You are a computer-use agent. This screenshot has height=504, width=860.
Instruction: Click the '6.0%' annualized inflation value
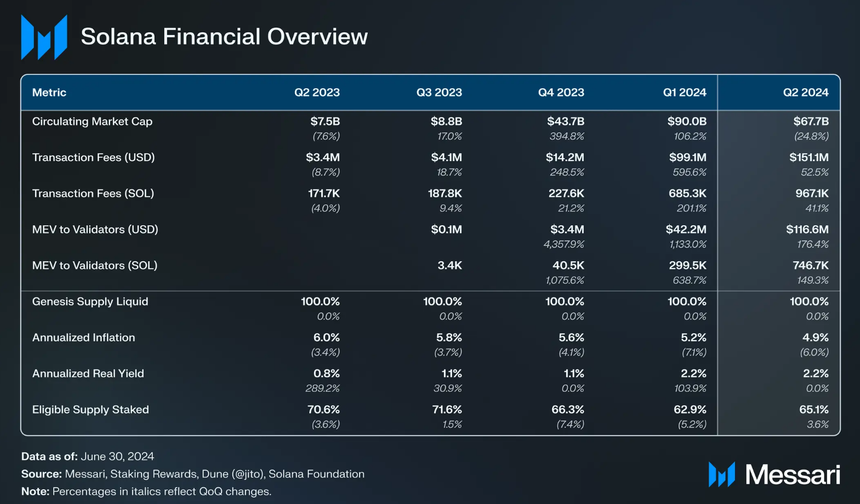(327, 338)
